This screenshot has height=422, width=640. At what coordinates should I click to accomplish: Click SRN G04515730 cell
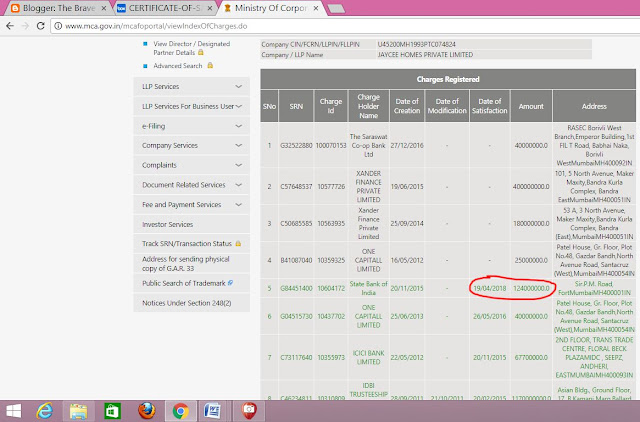[296, 316]
